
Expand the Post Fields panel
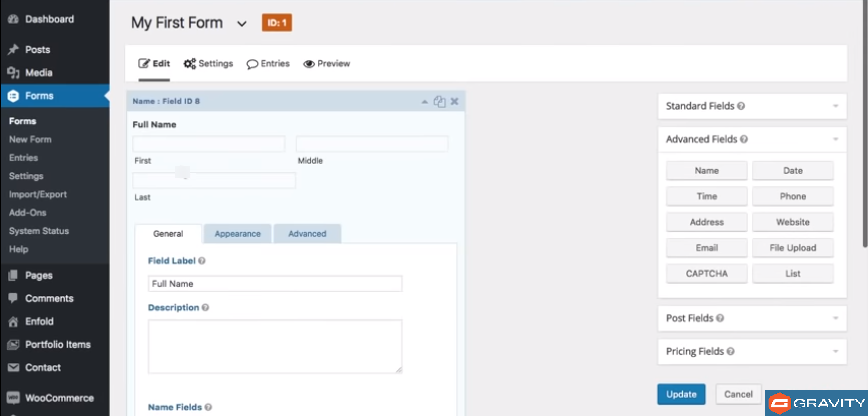pyautogui.click(x=834, y=318)
